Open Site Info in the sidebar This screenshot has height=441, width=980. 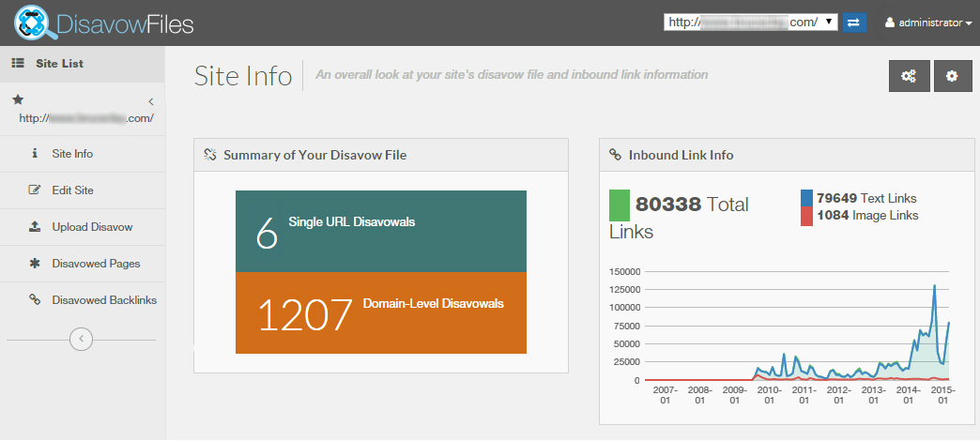[72, 154]
